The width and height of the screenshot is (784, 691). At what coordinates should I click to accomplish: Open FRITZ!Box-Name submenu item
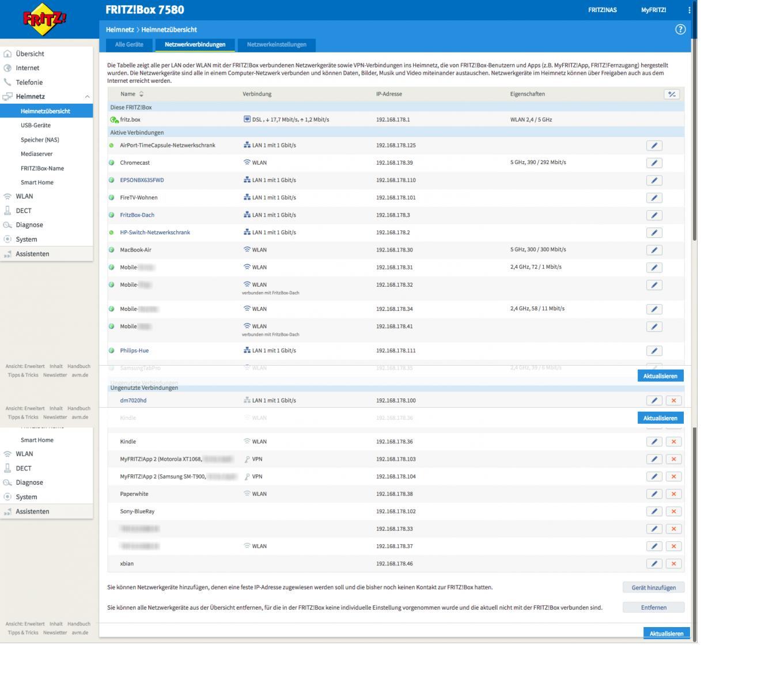click(x=42, y=168)
